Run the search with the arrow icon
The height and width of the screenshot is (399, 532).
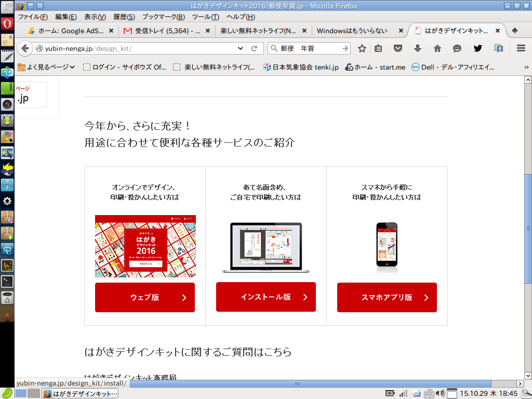click(345, 48)
